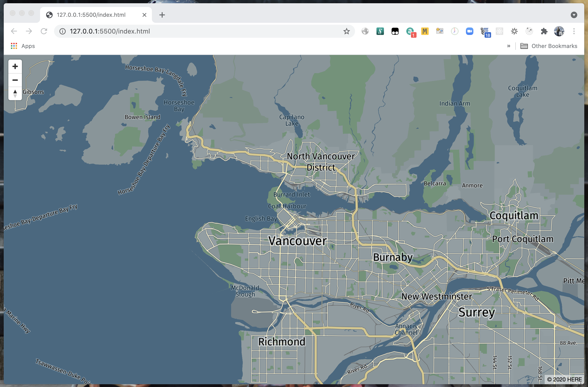Open a new tab with plus button

pyautogui.click(x=162, y=15)
